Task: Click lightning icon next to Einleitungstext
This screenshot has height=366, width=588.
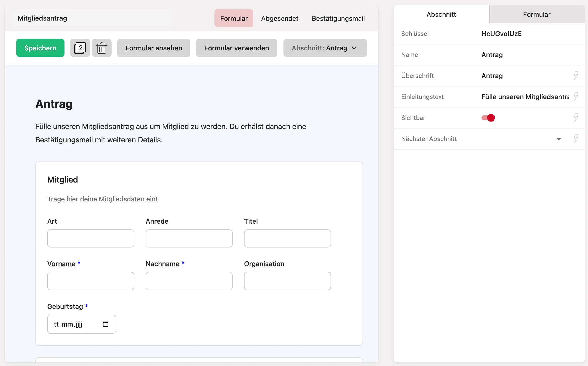Action: (x=576, y=97)
